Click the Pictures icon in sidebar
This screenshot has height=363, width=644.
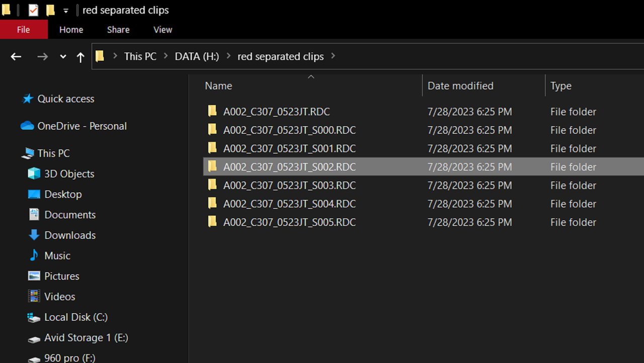pos(34,276)
